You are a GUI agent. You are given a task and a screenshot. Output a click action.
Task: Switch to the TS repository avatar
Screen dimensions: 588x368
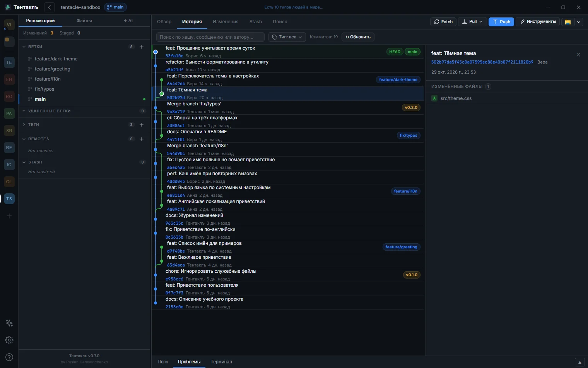click(9, 199)
